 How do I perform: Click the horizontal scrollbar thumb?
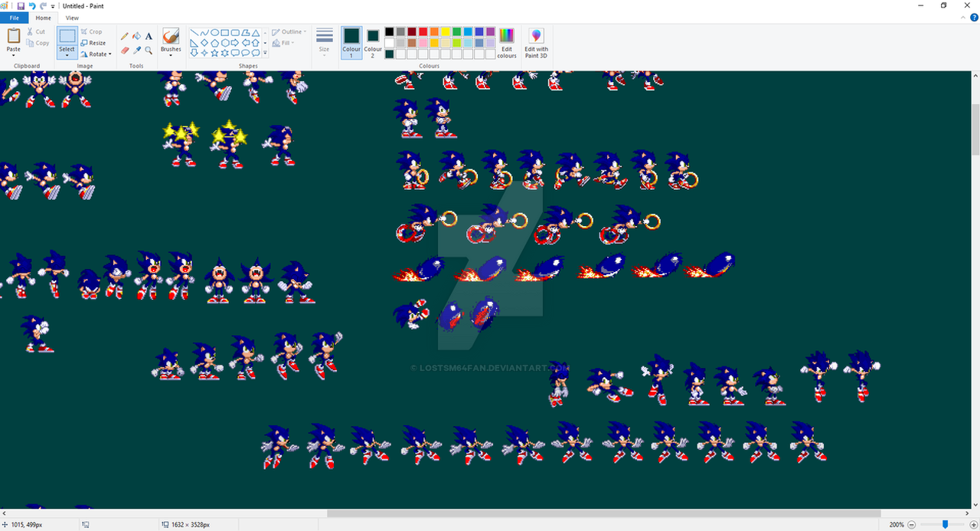pos(604,513)
